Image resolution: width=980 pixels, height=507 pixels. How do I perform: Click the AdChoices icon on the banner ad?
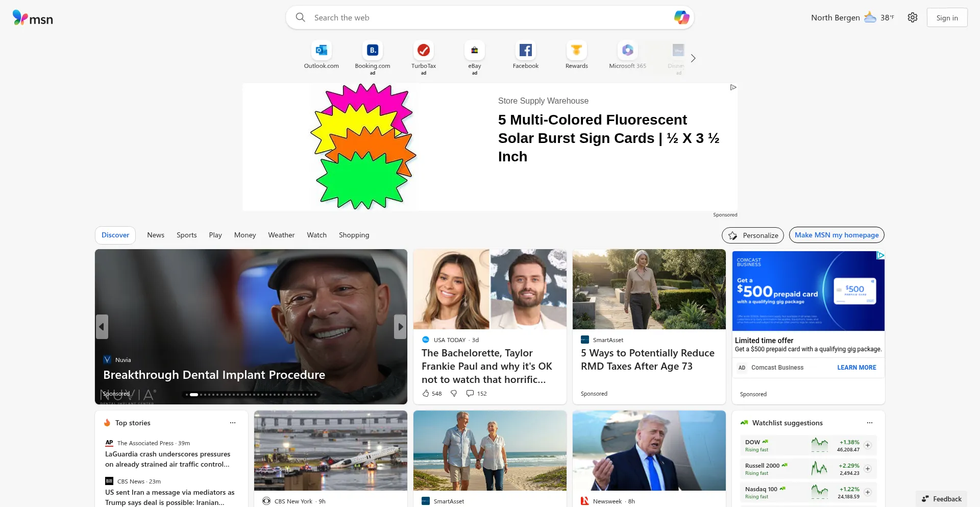pos(733,87)
